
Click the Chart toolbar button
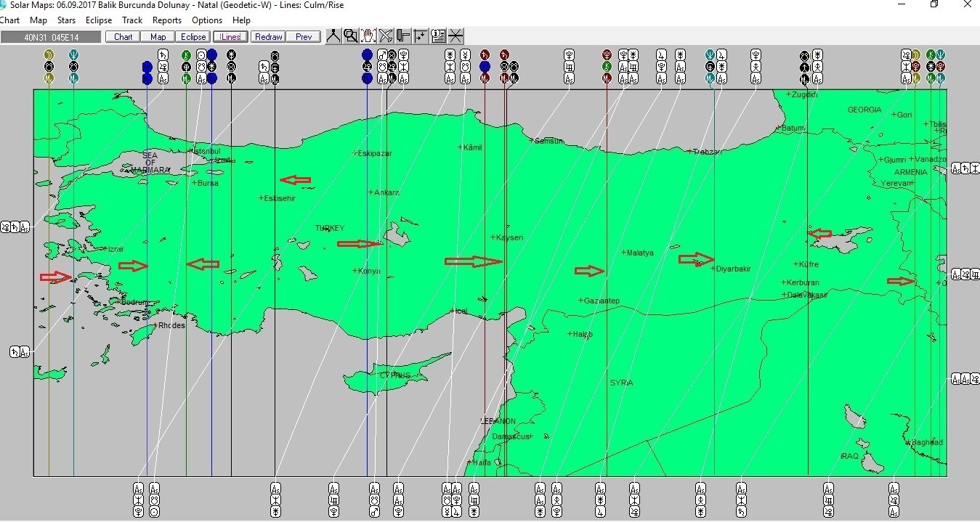click(x=123, y=37)
